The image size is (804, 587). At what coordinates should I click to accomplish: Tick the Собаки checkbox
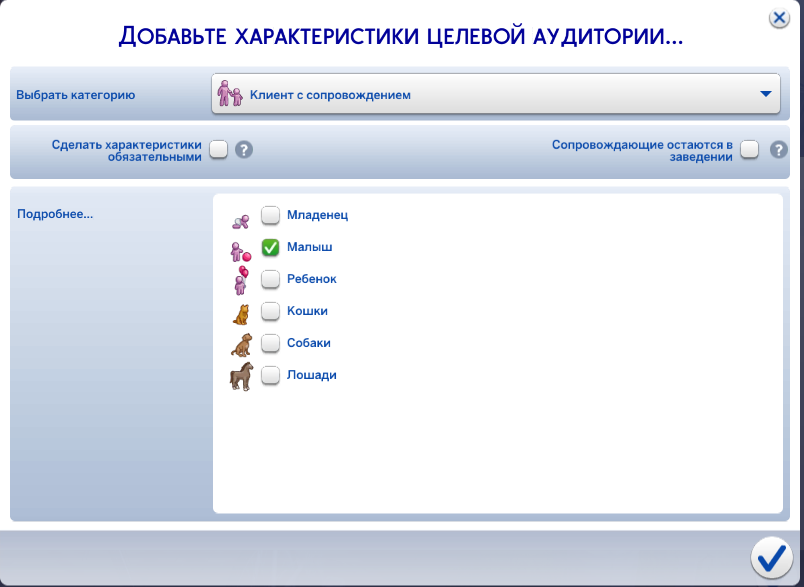coord(270,343)
